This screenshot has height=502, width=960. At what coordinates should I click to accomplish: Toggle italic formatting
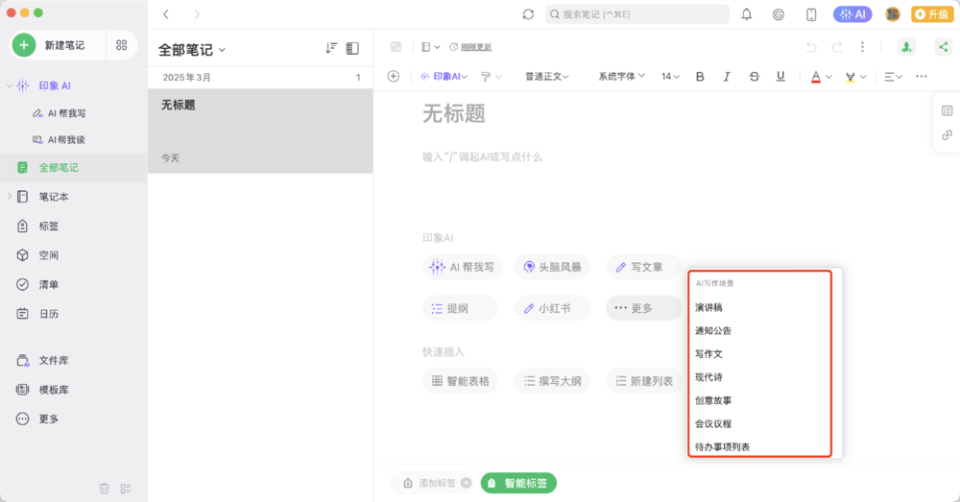(x=727, y=77)
